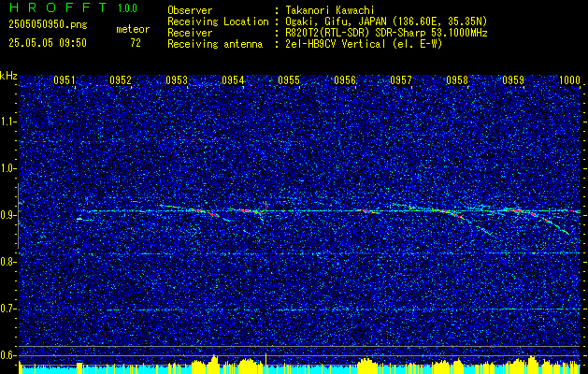Screen dimensions: 588x374
Task: Click the 0957 time marker
Action: tap(401, 80)
